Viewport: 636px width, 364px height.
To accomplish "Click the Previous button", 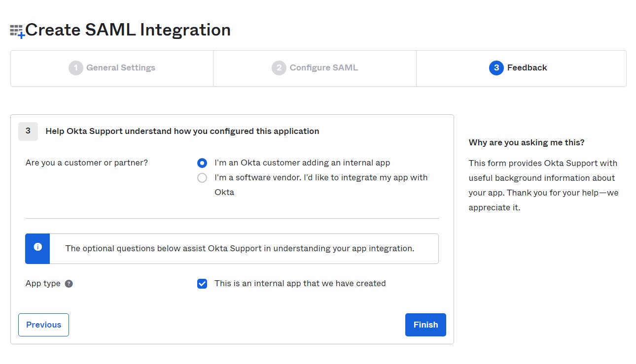I will [x=43, y=325].
